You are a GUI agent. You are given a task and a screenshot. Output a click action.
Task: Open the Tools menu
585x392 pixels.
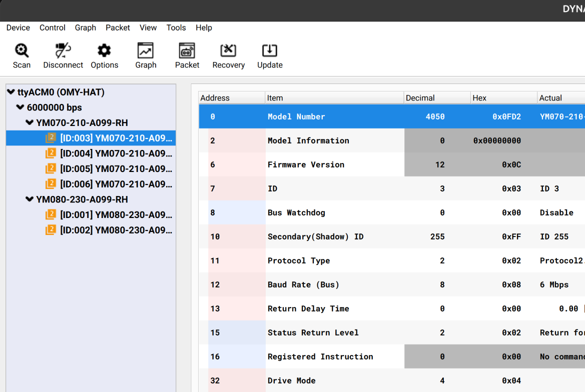(x=176, y=28)
